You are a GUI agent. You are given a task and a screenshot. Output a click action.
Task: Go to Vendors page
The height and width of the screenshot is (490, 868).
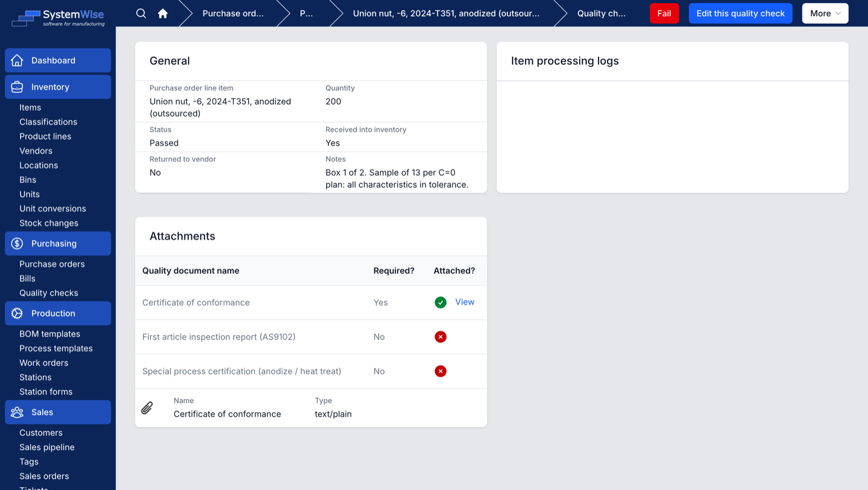pyautogui.click(x=36, y=151)
